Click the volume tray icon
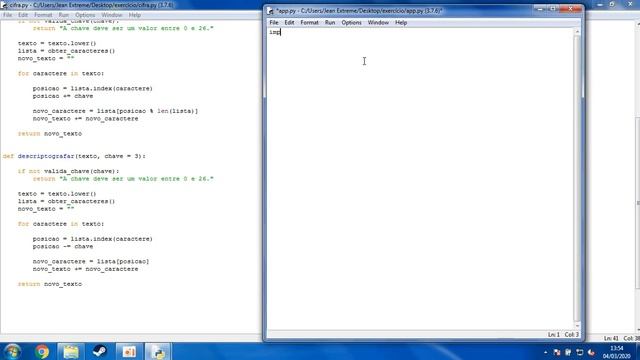 (591, 352)
